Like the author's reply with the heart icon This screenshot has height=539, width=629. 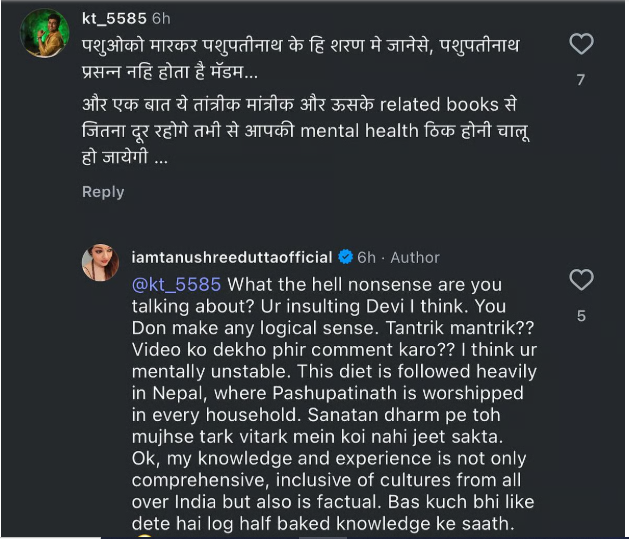point(581,280)
